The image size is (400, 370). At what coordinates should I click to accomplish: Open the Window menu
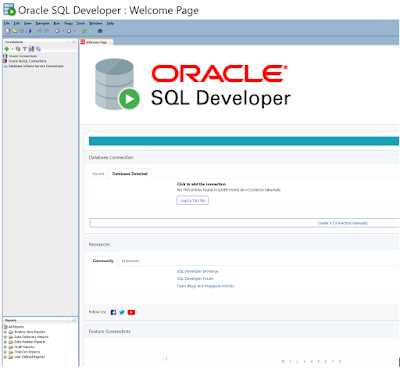[x=96, y=23]
